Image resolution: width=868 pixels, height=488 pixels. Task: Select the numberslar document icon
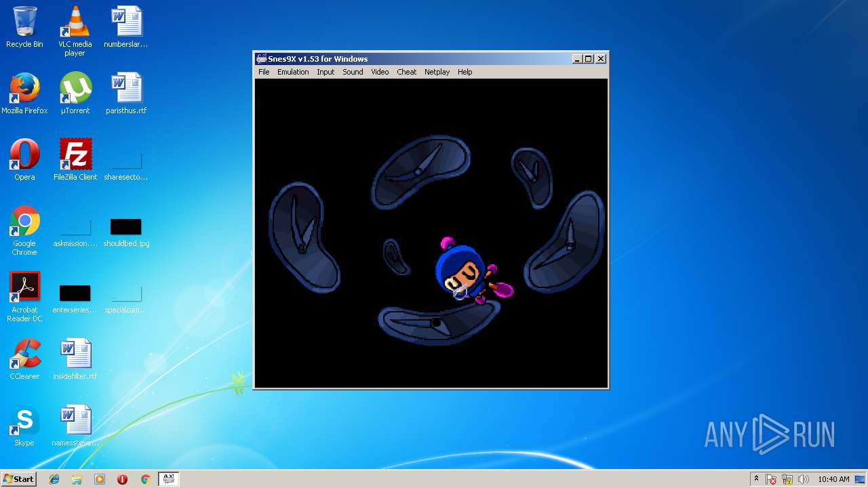click(x=126, y=27)
